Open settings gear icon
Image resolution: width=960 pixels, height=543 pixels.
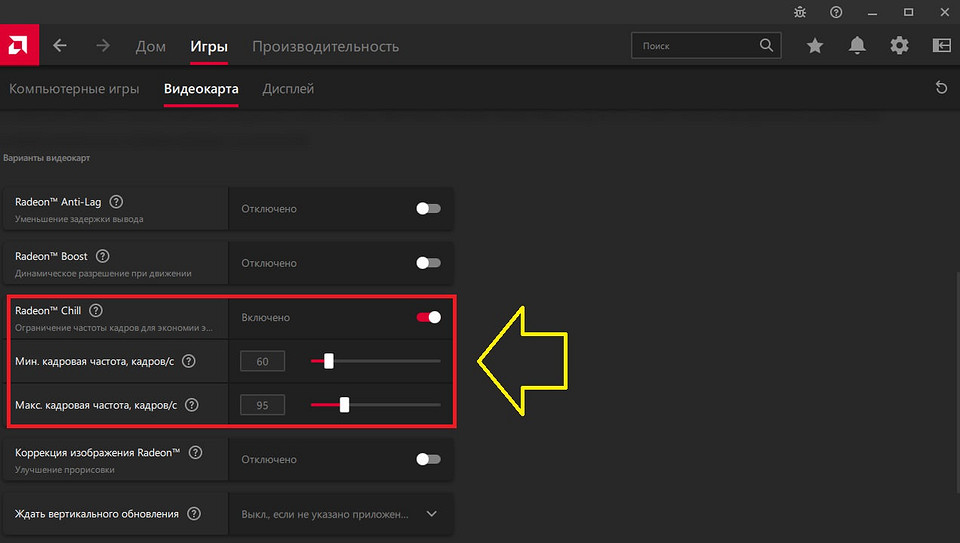899,46
